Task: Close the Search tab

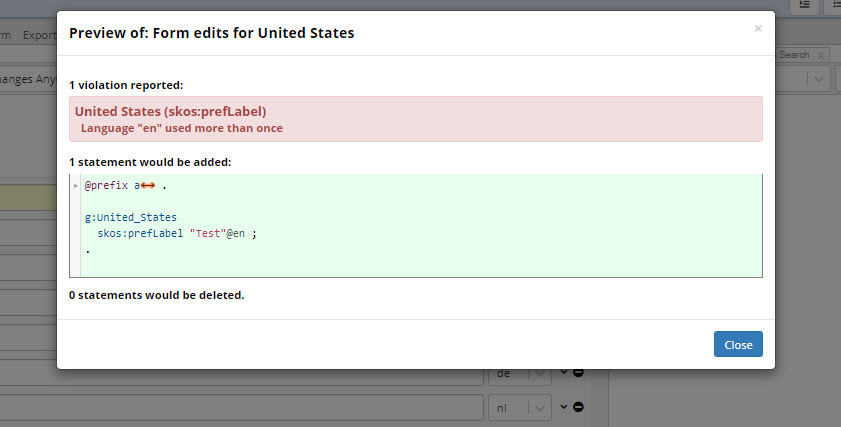Action: [820, 55]
